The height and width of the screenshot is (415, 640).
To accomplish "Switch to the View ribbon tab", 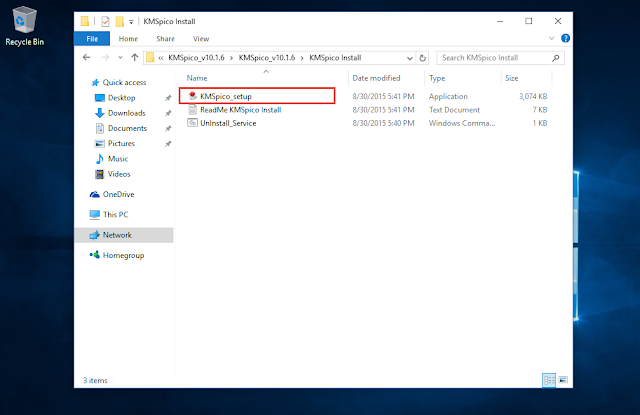I will tap(201, 39).
